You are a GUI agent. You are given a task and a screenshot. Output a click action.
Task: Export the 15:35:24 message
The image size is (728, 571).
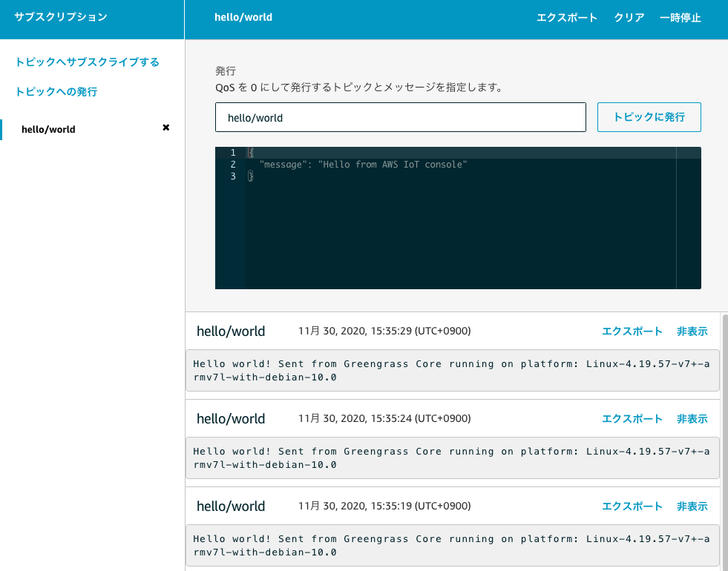pos(632,418)
